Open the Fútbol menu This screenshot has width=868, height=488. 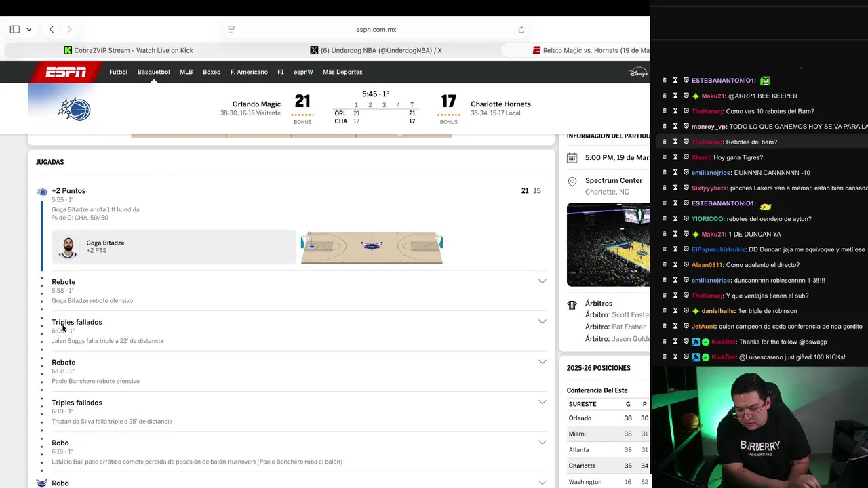click(118, 72)
